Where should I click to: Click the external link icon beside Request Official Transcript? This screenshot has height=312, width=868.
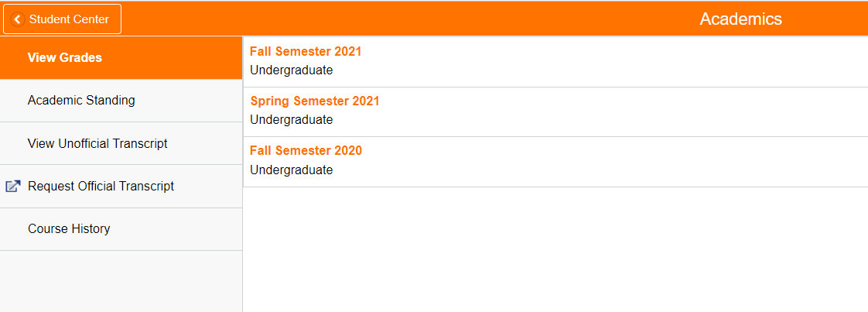(x=12, y=186)
